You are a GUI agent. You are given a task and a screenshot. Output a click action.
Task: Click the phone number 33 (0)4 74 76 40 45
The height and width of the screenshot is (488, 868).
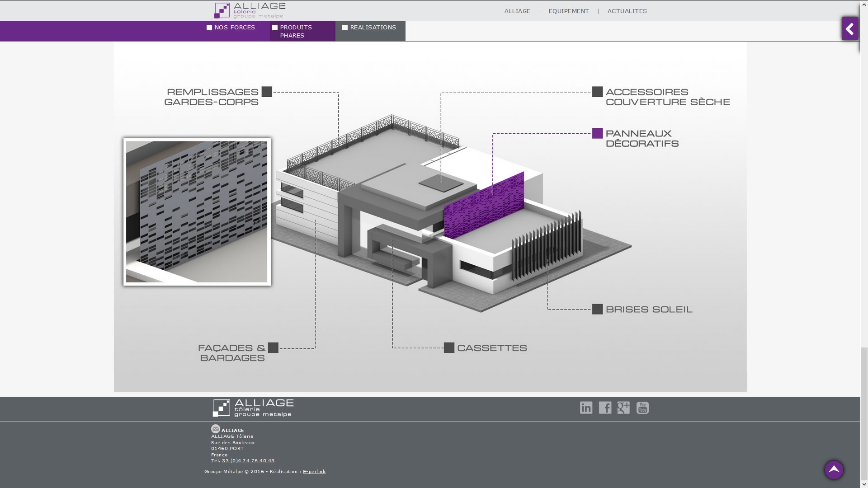coord(248,461)
